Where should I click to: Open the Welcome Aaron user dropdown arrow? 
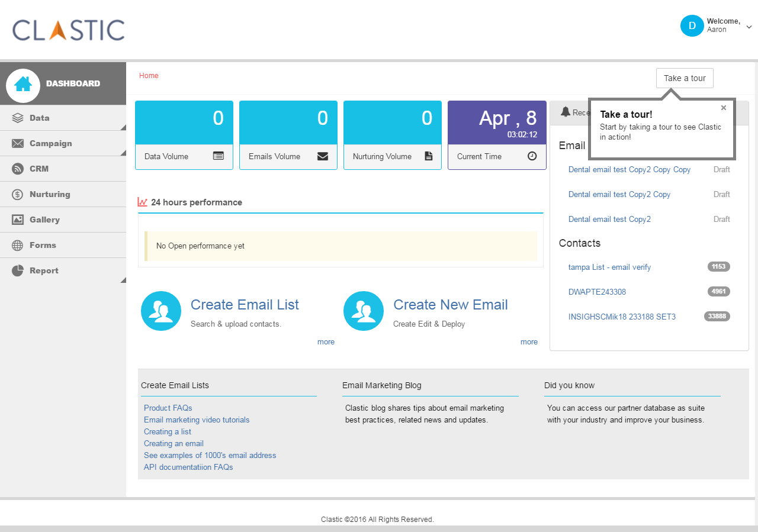pyautogui.click(x=749, y=27)
